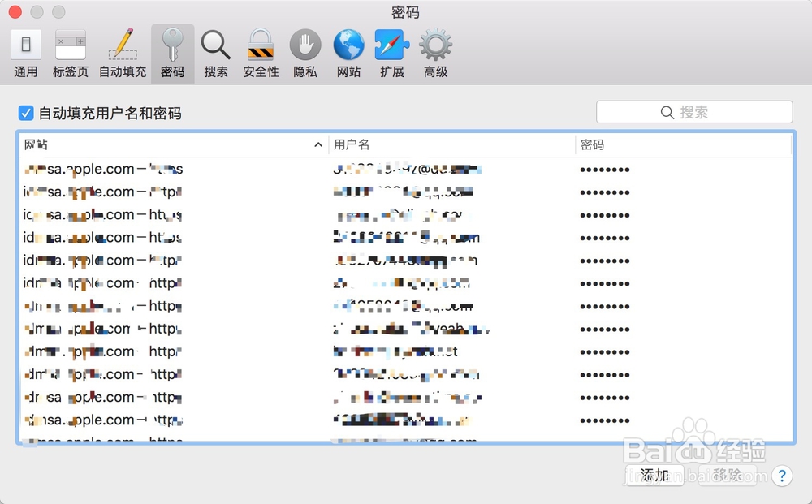
Task: Toggle the autofill username and password setting
Action: [26, 112]
